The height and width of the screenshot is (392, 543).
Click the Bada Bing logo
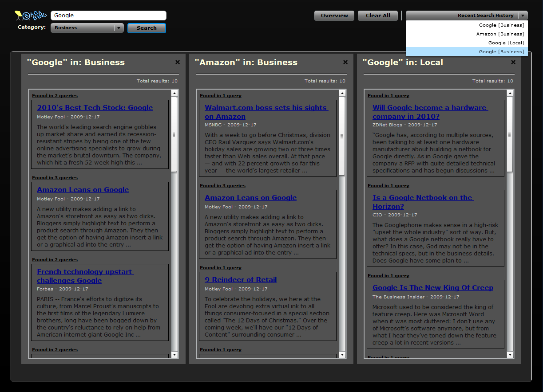[31, 16]
